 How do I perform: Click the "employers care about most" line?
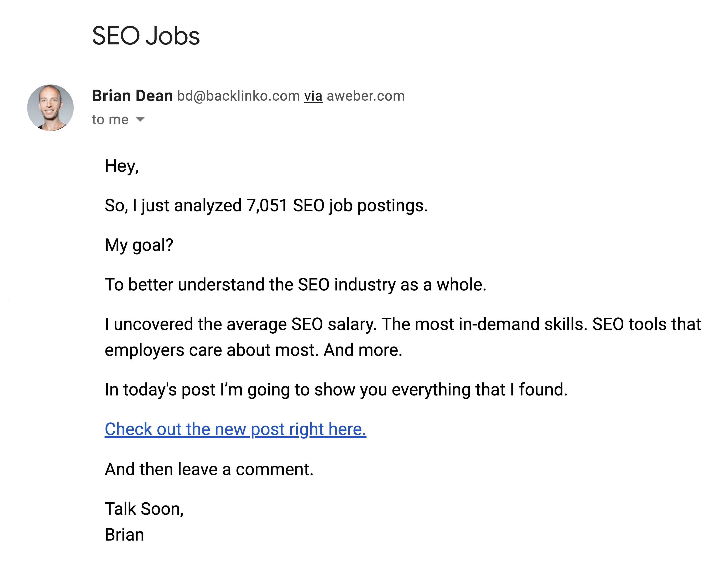[x=254, y=350]
